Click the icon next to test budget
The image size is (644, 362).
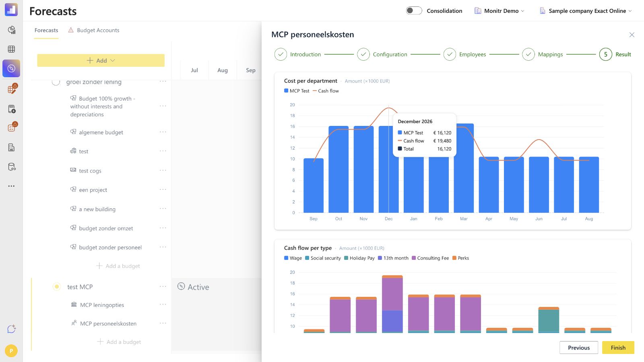(73, 151)
